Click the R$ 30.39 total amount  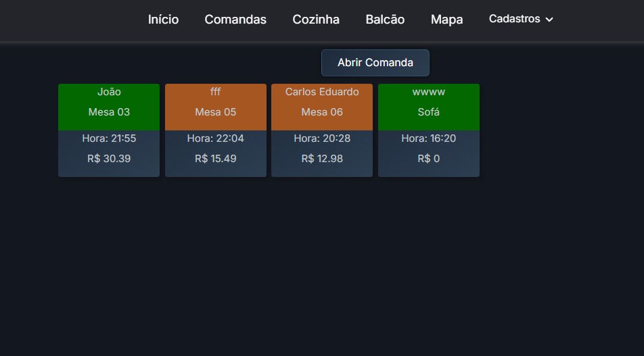click(109, 159)
